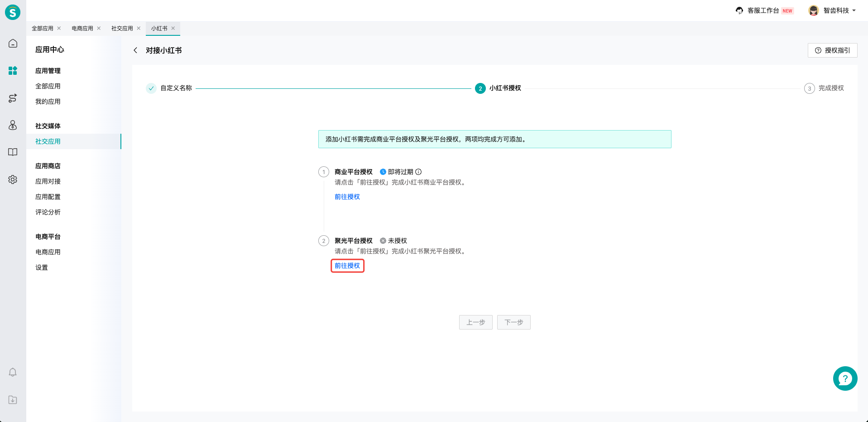Select 社交应用 in the sidebar
This screenshot has height=422, width=868.
[x=74, y=141]
